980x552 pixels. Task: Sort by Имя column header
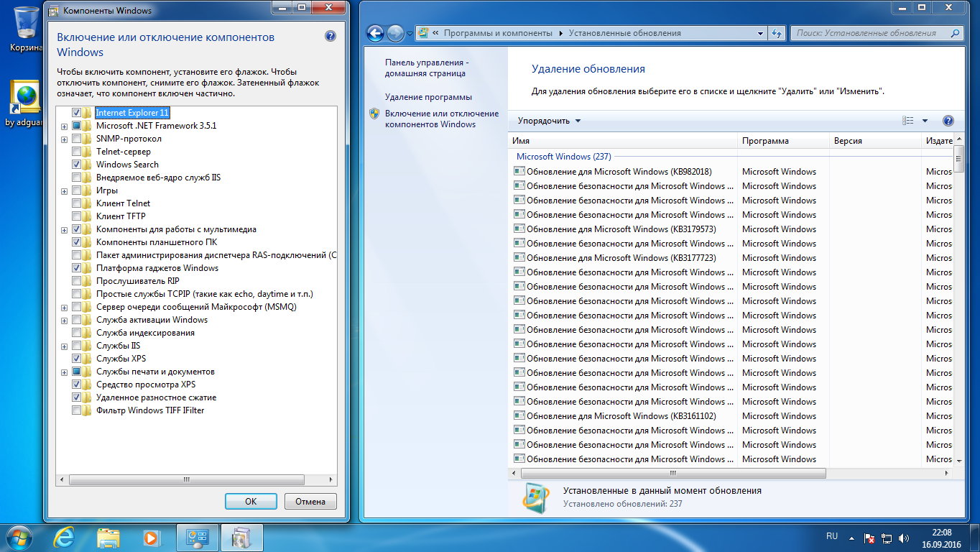pos(624,141)
